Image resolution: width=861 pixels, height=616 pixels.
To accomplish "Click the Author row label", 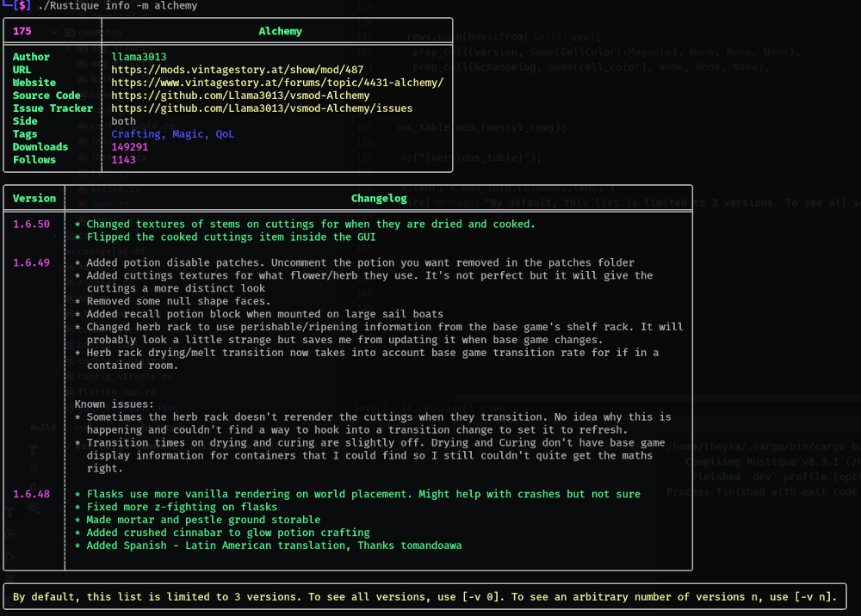I will [31, 57].
